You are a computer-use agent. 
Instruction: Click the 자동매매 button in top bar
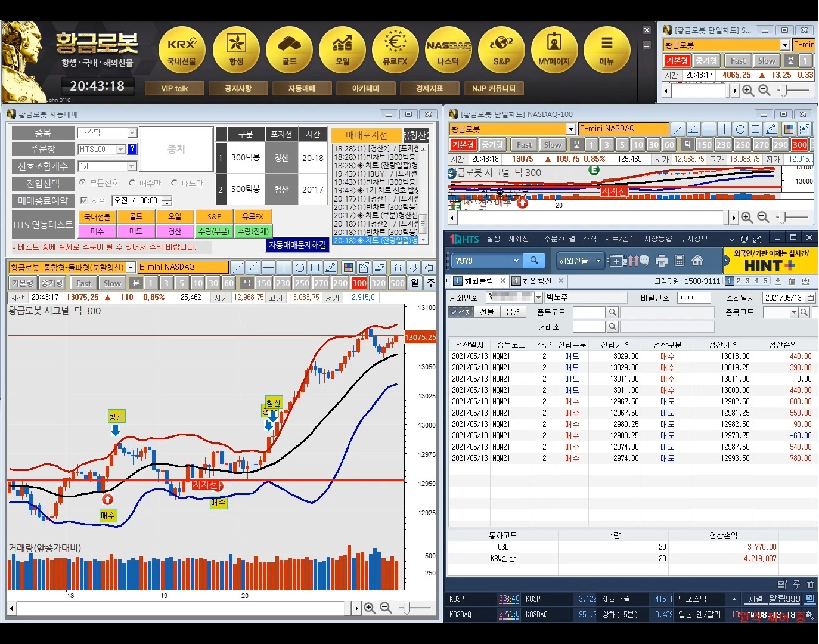pyautogui.click(x=302, y=88)
